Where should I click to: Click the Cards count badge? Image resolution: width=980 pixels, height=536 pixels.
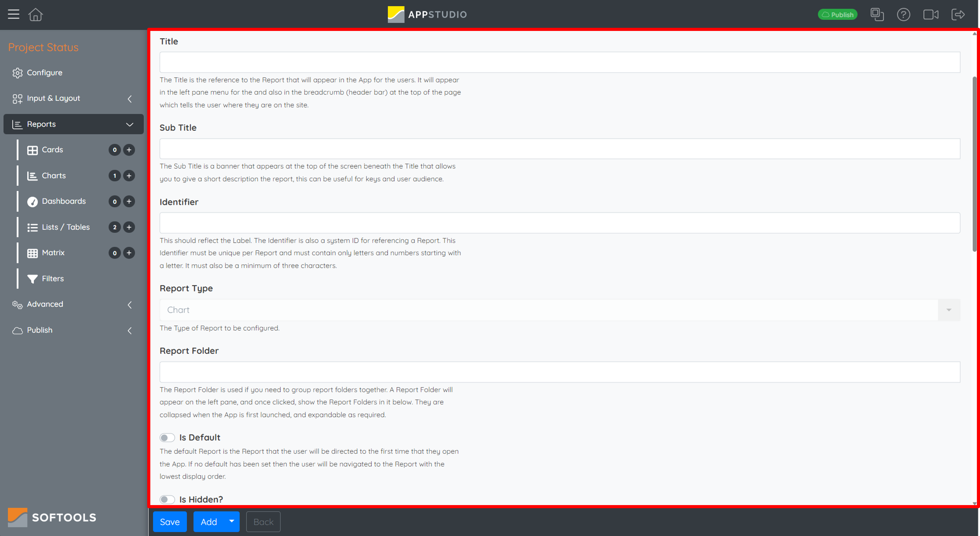tap(115, 150)
